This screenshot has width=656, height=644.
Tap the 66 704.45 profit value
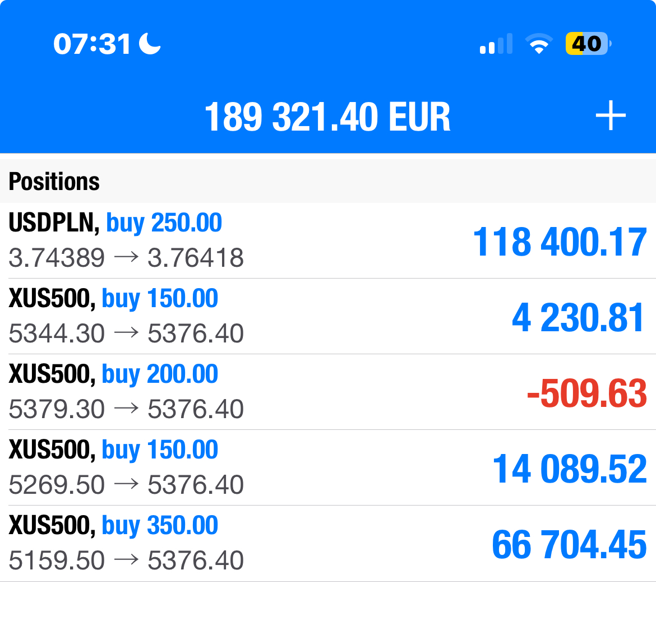[x=570, y=544]
